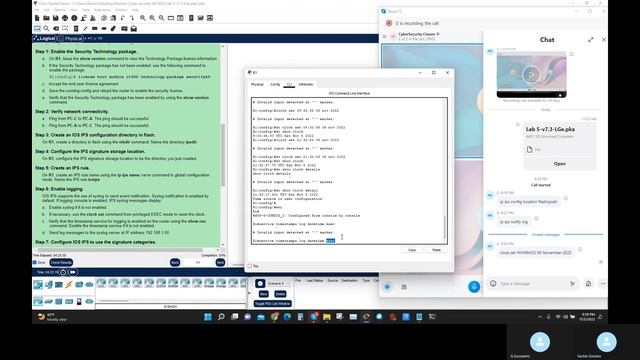The height and width of the screenshot is (360, 640).
Task: Open the weather widget on taskbar
Action: pyautogui.click(x=52, y=317)
